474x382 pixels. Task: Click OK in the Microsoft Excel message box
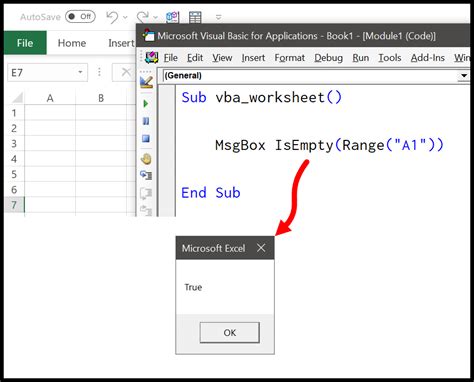coord(230,332)
